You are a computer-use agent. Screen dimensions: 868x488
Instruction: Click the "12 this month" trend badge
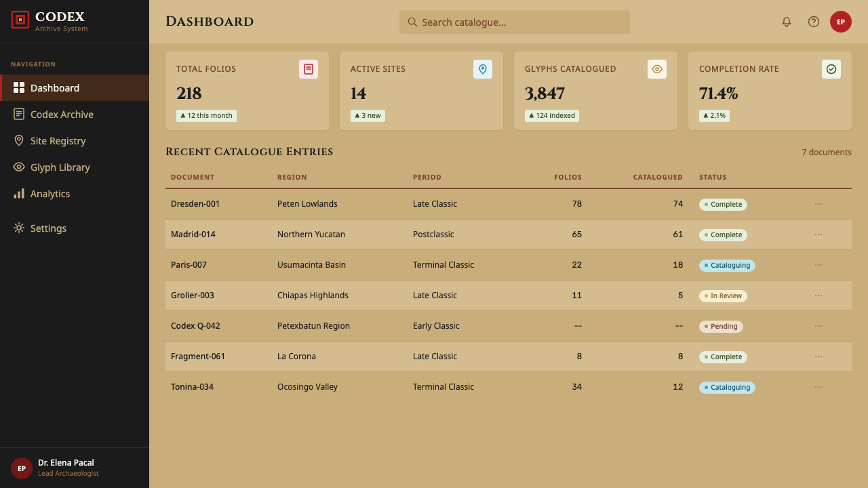206,115
